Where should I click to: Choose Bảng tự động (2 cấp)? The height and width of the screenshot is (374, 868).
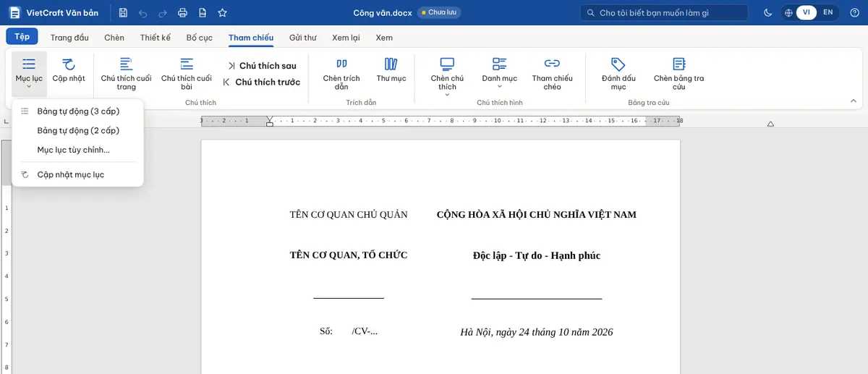coord(78,131)
